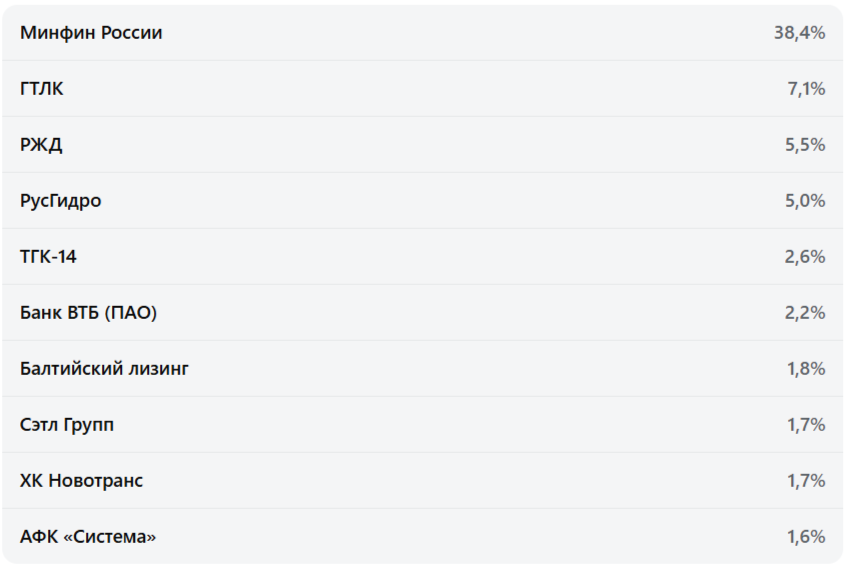Select the ГТЛК row label
The width and height of the screenshot is (847, 565).
coord(42,89)
